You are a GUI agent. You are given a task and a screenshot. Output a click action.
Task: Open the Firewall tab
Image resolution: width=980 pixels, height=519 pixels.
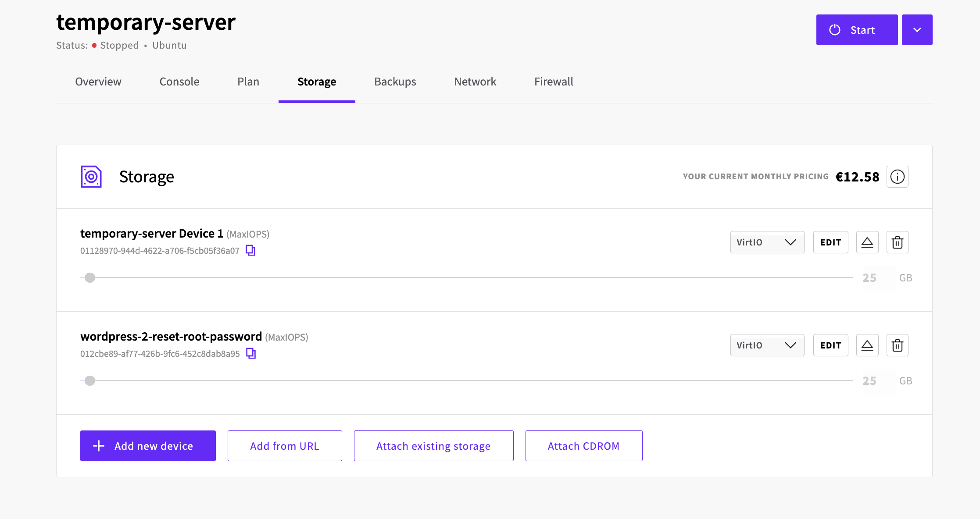554,82
